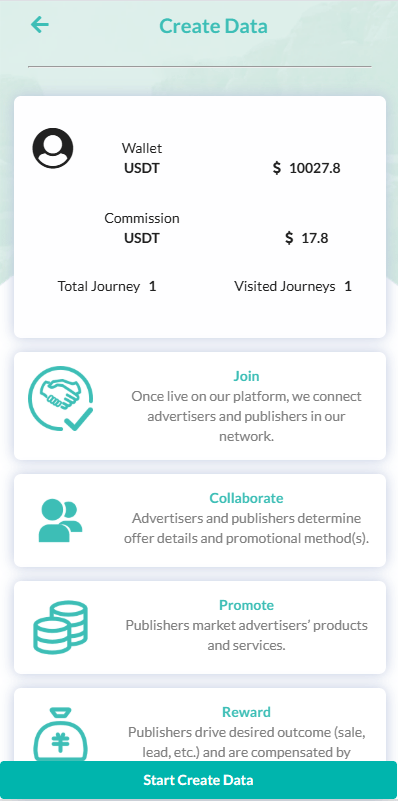Image resolution: width=398 pixels, height=801 pixels.
Task: Open the Promote heading link
Action: 247,605
